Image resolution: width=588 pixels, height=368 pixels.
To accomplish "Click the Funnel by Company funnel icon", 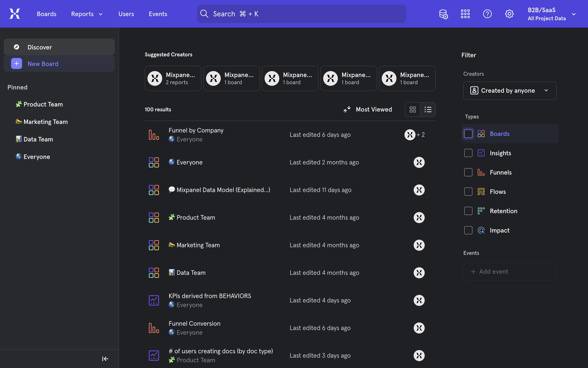I will [x=154, y=135].
